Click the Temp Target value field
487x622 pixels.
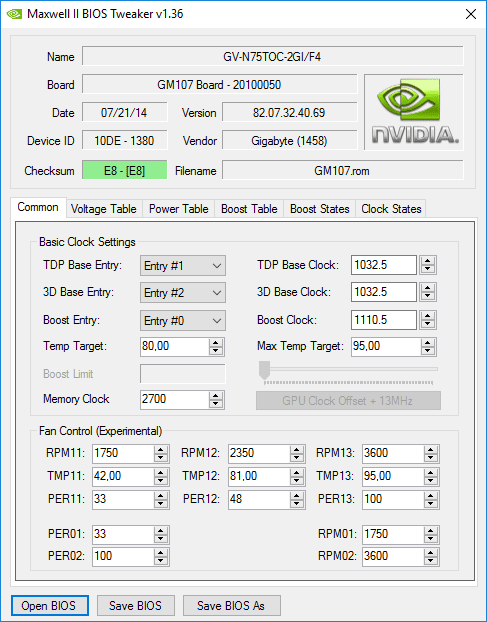pos(175,346)
